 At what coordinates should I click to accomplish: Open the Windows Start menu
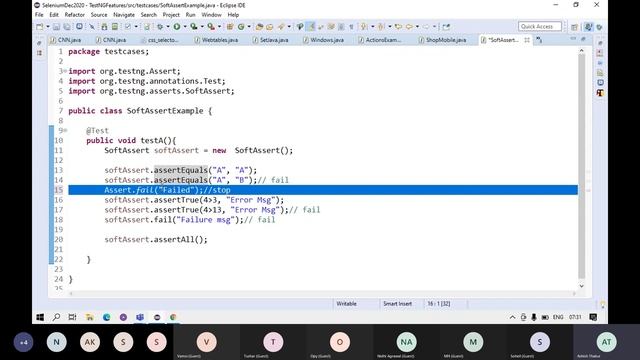pos(40,317)
